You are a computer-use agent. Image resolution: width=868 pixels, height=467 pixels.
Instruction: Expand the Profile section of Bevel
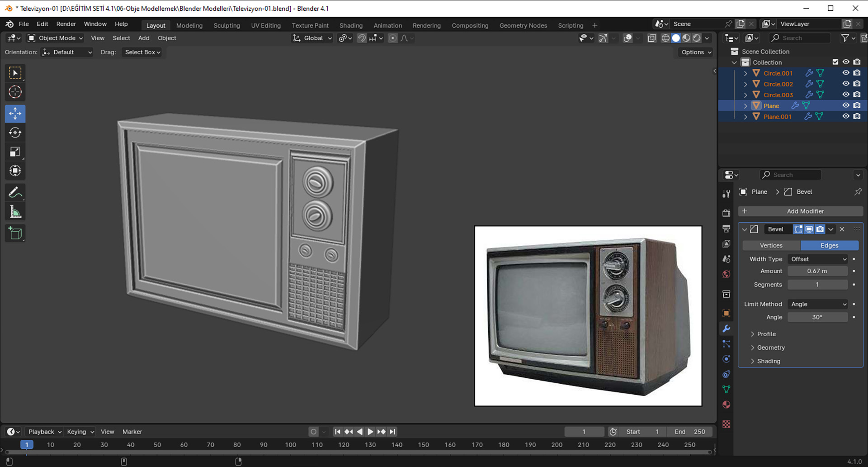(766, 334)
